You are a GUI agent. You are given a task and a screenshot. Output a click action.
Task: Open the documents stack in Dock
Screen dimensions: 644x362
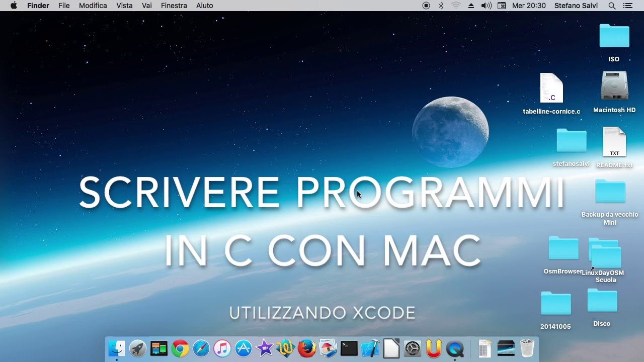(x=485, y=348)
